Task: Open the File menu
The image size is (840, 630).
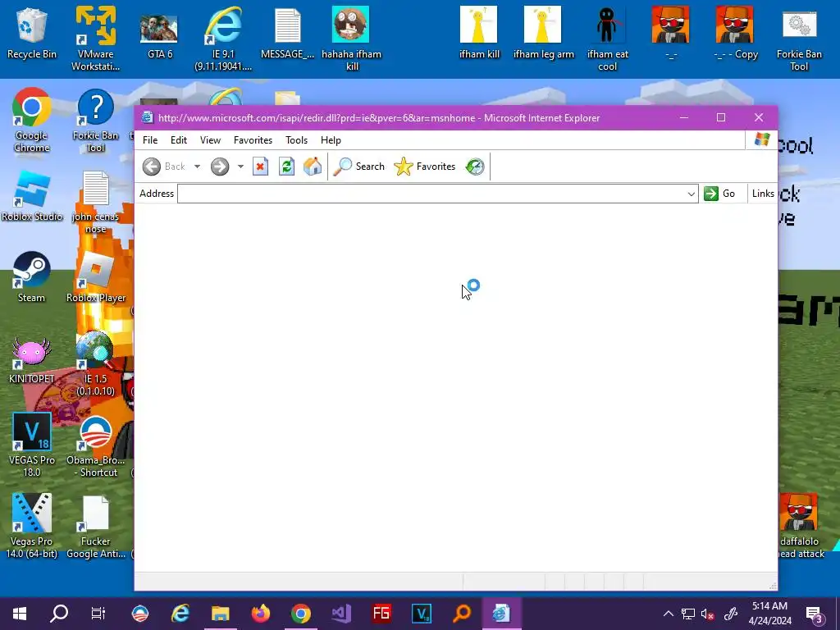Action: point(150,140)
